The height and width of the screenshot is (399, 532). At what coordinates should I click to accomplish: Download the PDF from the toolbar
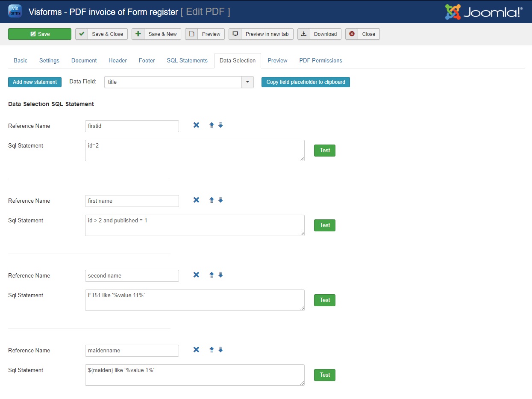tap(319, 34)
